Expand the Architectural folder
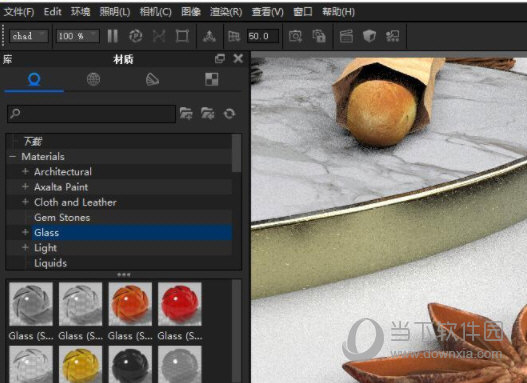Image resolution: width=527 pixels, height=383 pixels. coord(25,172)
